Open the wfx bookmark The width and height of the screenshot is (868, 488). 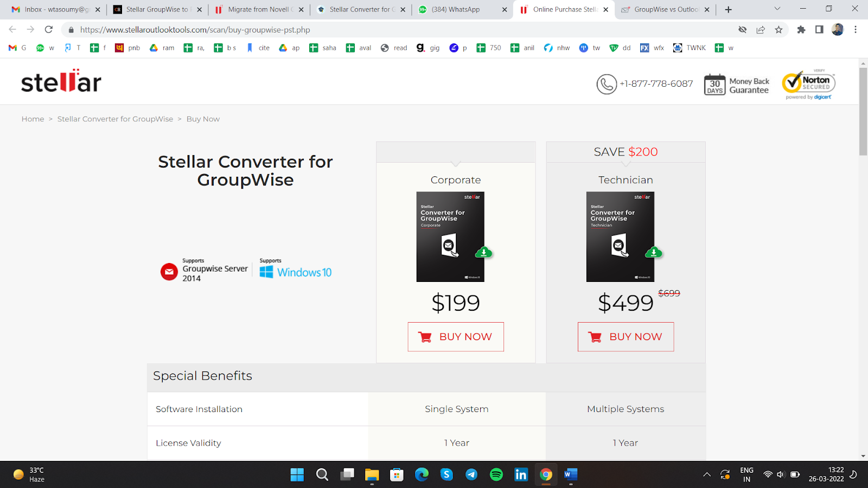coord(652,48)
